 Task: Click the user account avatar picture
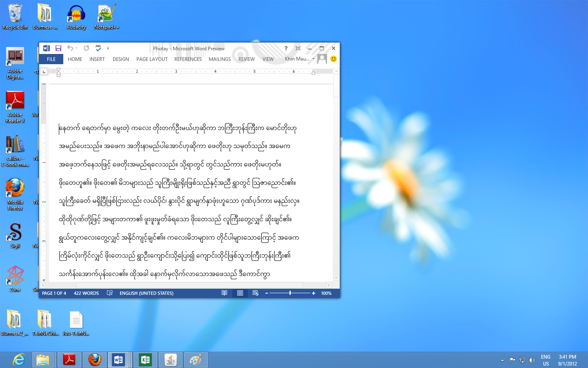322,59
